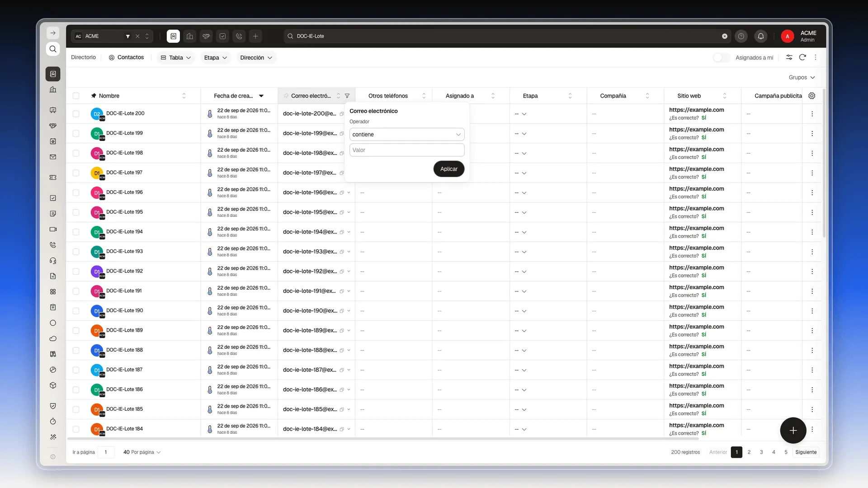Clear the DOC-IE-Lote search text

pyautogui.click(x=725, y=36)
